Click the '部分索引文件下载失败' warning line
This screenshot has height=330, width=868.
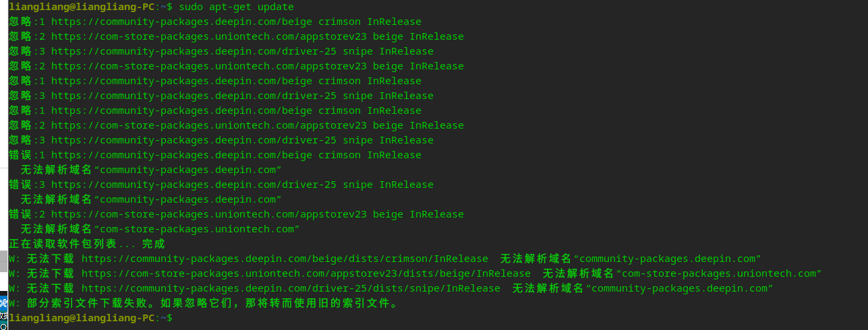(x=204, y=303)
